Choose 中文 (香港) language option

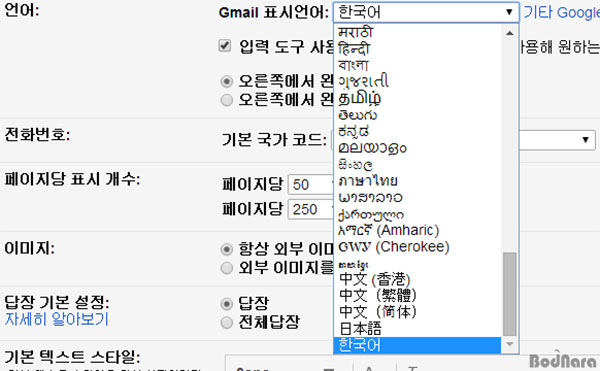click(375, 279)
